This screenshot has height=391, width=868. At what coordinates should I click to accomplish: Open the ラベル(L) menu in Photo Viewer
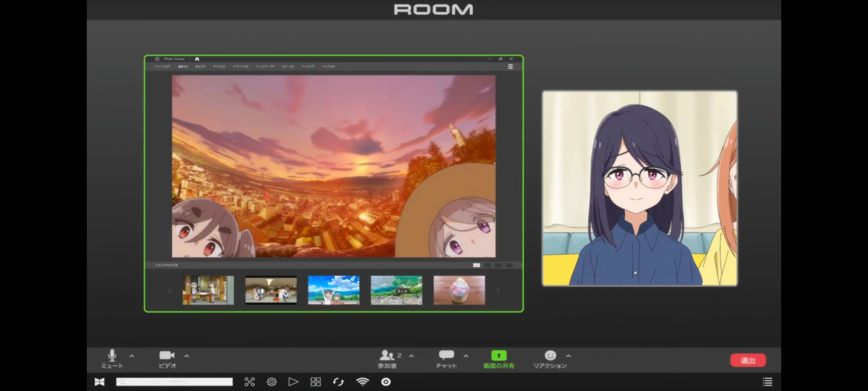[x=219, y=66]
